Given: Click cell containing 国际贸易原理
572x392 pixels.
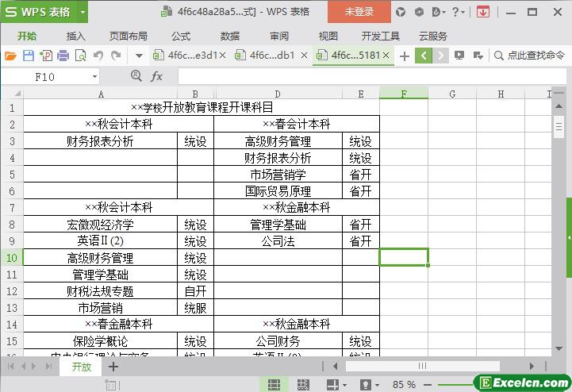Looking at the screenshot, I should (278, 191).
